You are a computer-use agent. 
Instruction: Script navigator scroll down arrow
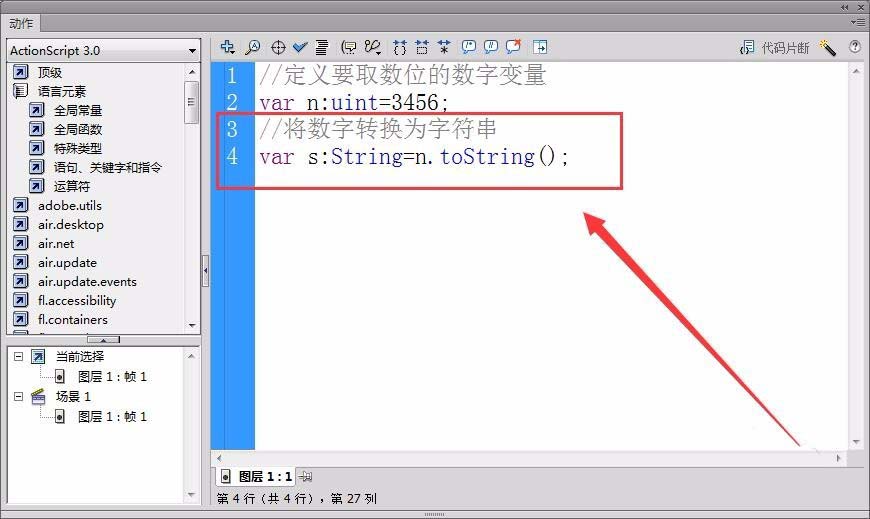click(191, 495)
